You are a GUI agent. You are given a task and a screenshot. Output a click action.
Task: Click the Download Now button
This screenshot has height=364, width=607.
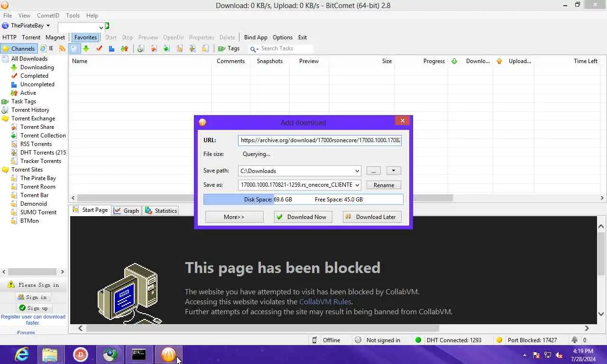click(303, 217)
